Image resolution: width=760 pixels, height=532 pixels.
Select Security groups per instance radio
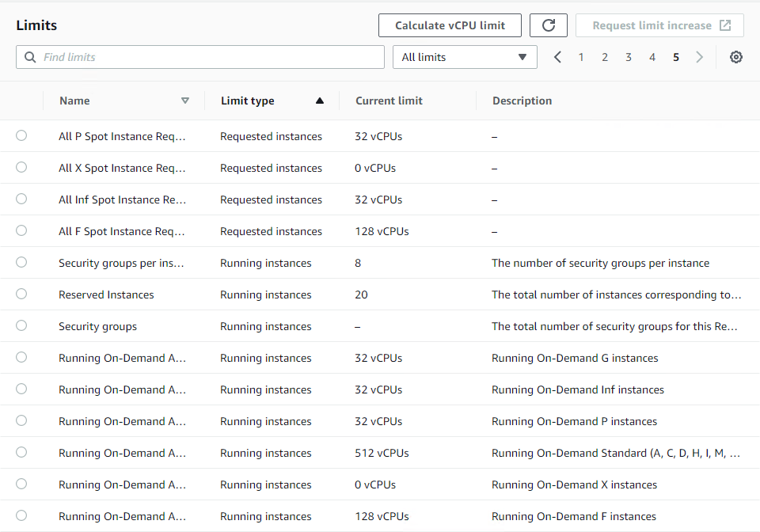21,262
